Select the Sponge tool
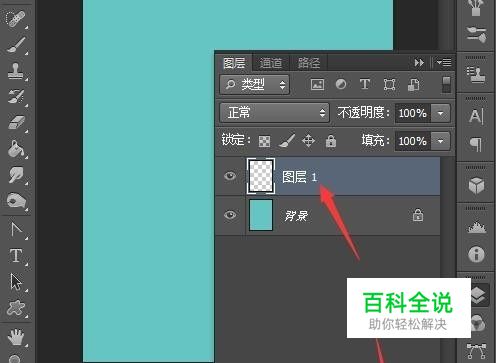 [x=16, y=201]
